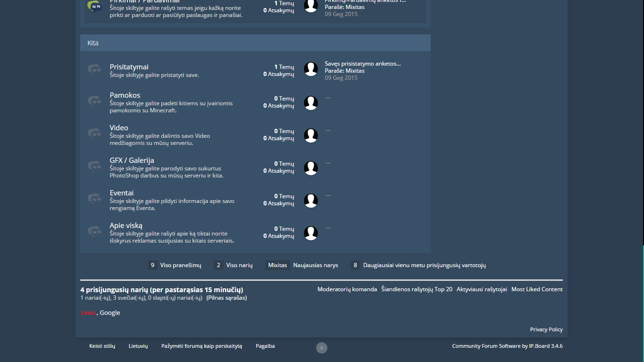The width and height of the screenshot is (644, 362).
Task: Open the Pamokos forum title
Action: coord(125,95)
